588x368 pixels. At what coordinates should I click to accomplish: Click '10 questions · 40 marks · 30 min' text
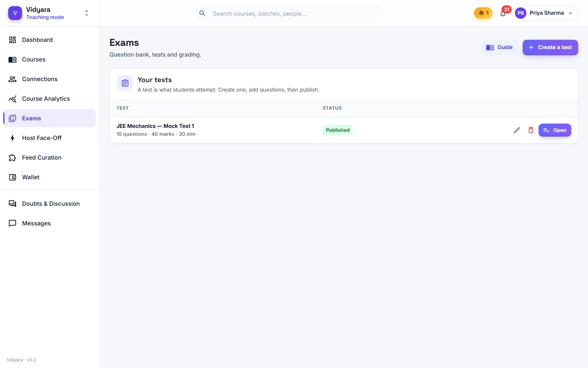point(156,134)
